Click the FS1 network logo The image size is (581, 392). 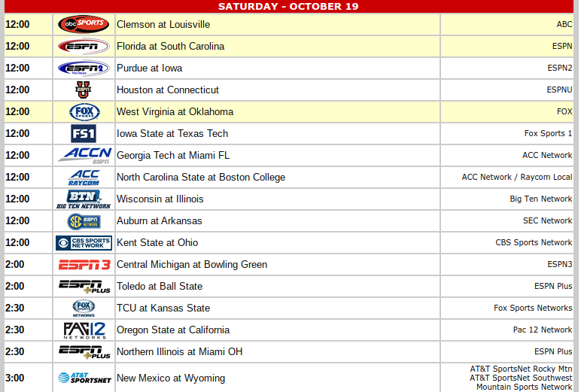click(x=83, y=133)
